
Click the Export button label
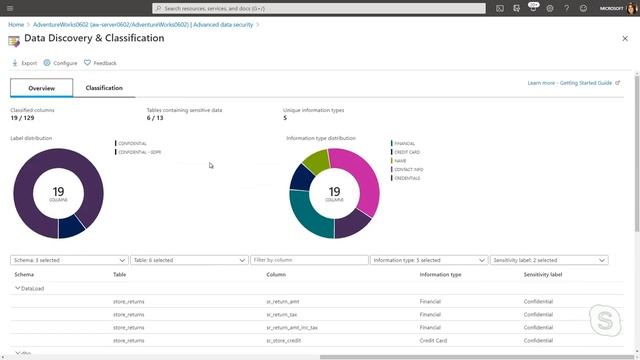coord(29,63)
